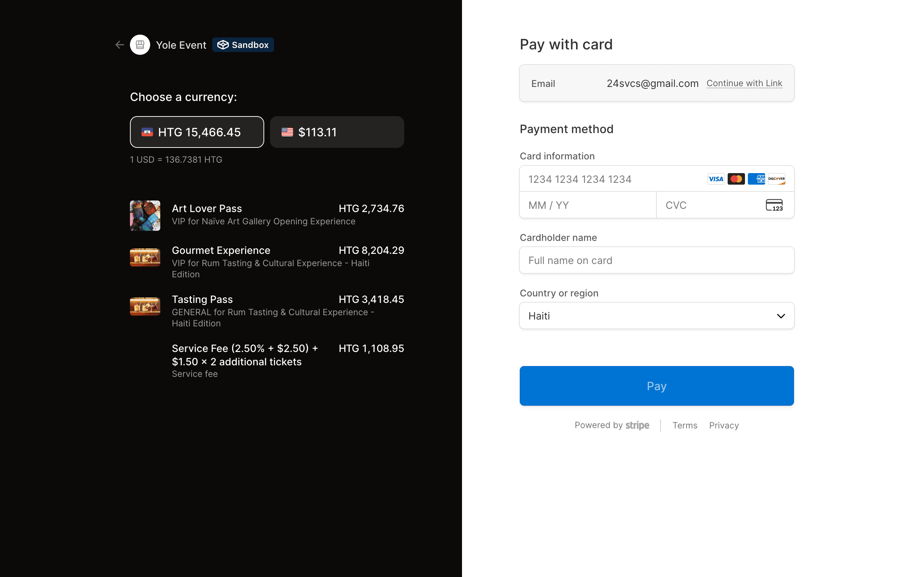Select the HTG 15,466.45 currency option
This screenshot has width=924, height=577.
197,132
